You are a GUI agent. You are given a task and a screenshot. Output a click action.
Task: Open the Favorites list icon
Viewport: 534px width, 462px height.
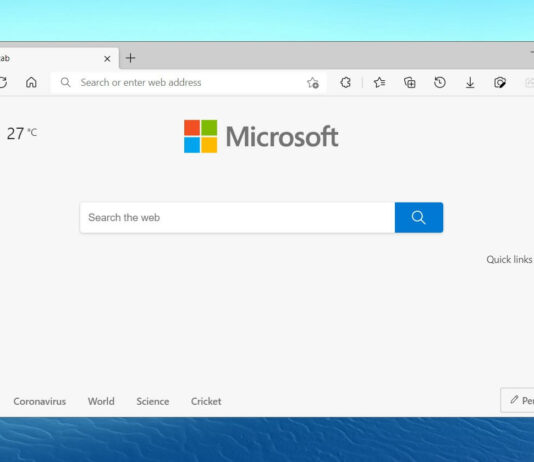click(x=379, y=82)
